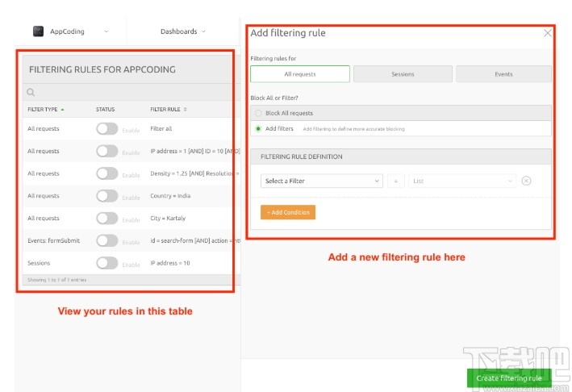Open the Dashboards menu
Image resolution: width=572 pixels, height=392 pixels.
click(182, 31)
